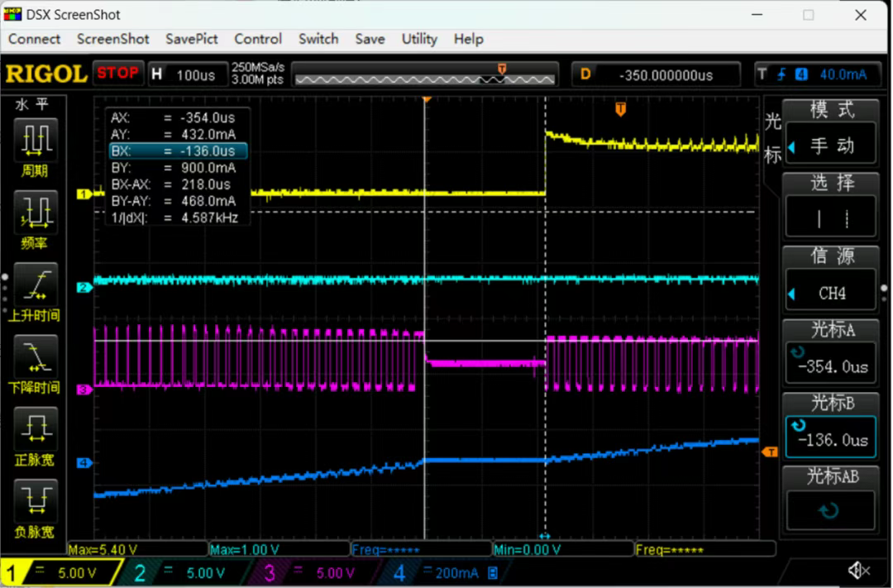The width and height of the screenshot is (893, 588).
Task: Open the 模式 mode selector showing 手动
Action: (830, 146)
